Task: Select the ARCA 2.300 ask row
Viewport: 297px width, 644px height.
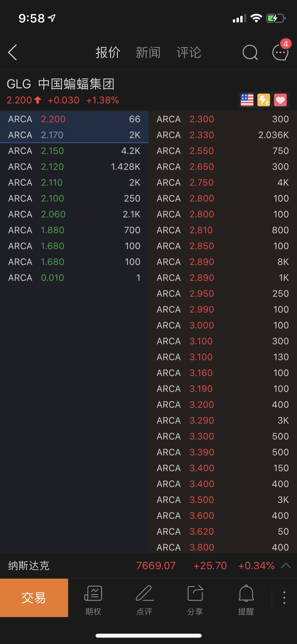Action: pyautogui.click(x=223, y=119)
